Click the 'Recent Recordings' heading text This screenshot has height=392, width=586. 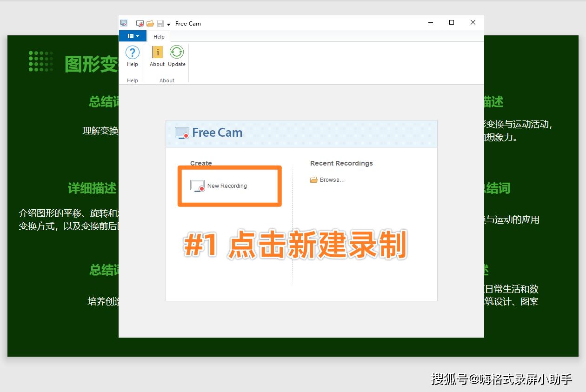[341, 163]
